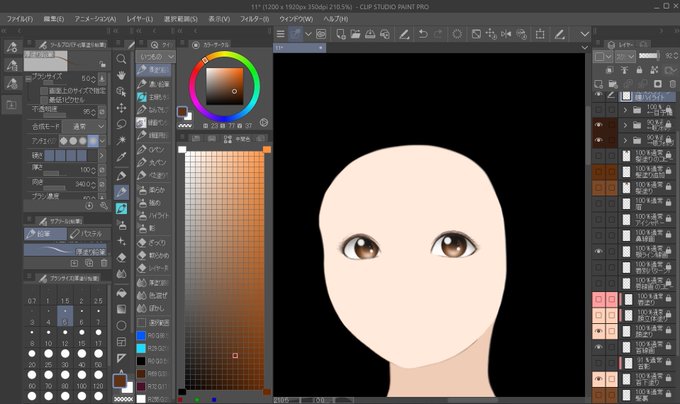Select the Hand move-view tool
Viewport: 680px width, 404px height.
coord(121,75)
